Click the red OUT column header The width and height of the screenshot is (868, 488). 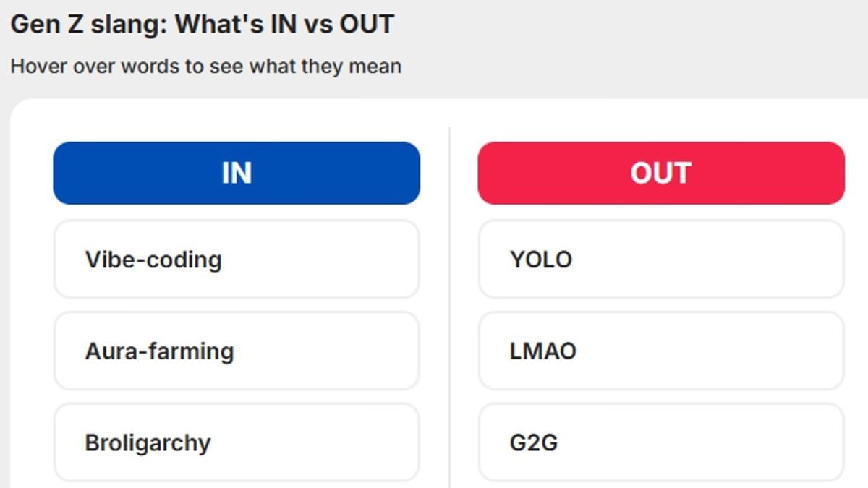(660, 174)
